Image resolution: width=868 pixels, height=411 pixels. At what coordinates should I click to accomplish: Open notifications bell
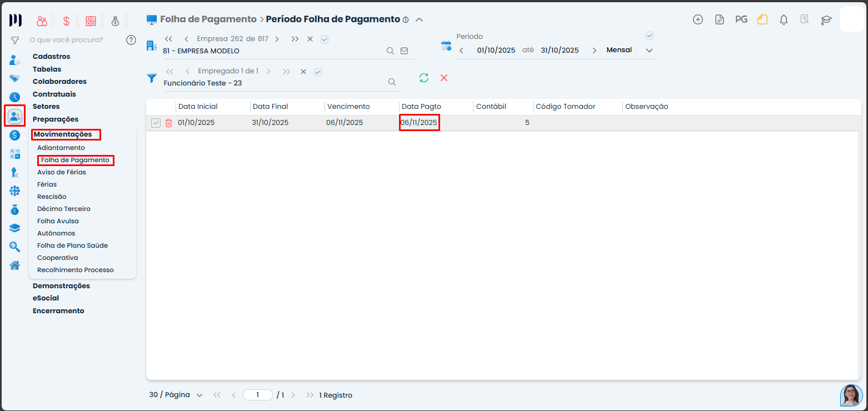(x=784, y=19)
